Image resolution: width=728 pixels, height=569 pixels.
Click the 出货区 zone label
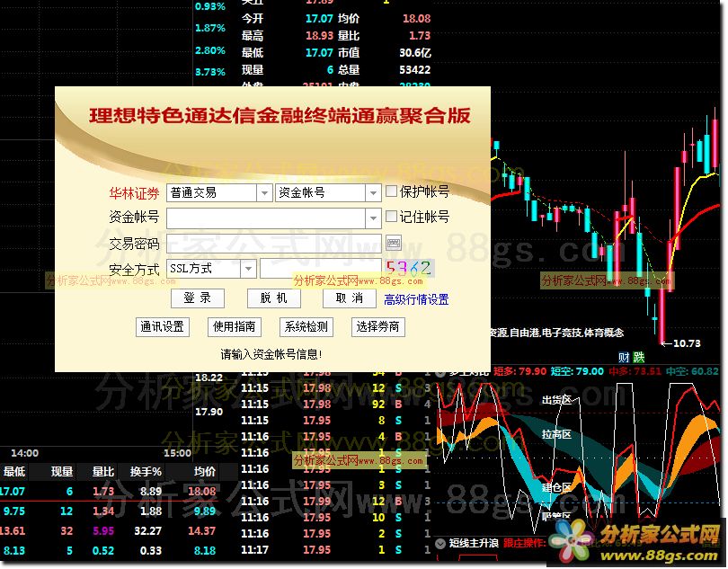coord(556,400)
